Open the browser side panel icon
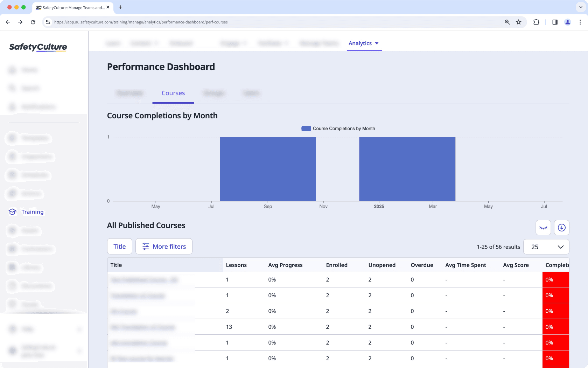The height and width of the screenshot is (368, 588). click(x=554, y=22)
